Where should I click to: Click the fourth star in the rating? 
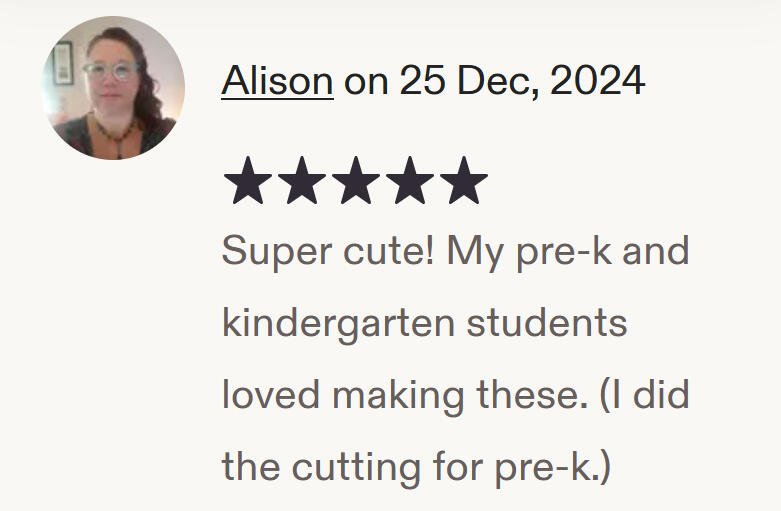408,181
